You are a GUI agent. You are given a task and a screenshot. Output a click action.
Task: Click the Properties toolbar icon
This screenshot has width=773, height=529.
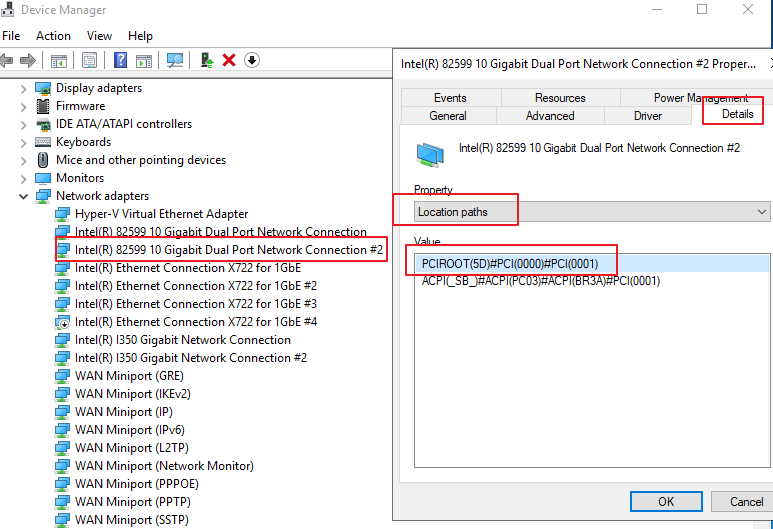90,60
